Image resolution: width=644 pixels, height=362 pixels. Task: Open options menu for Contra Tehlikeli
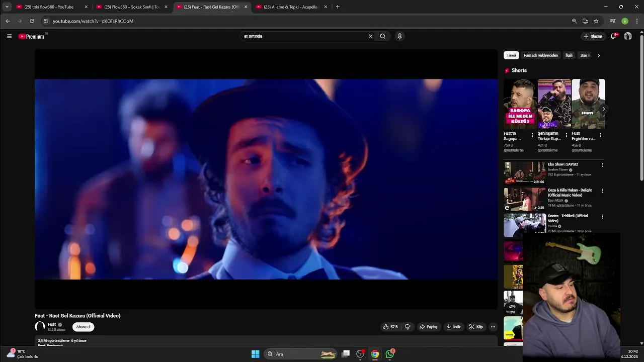(603, 216)
